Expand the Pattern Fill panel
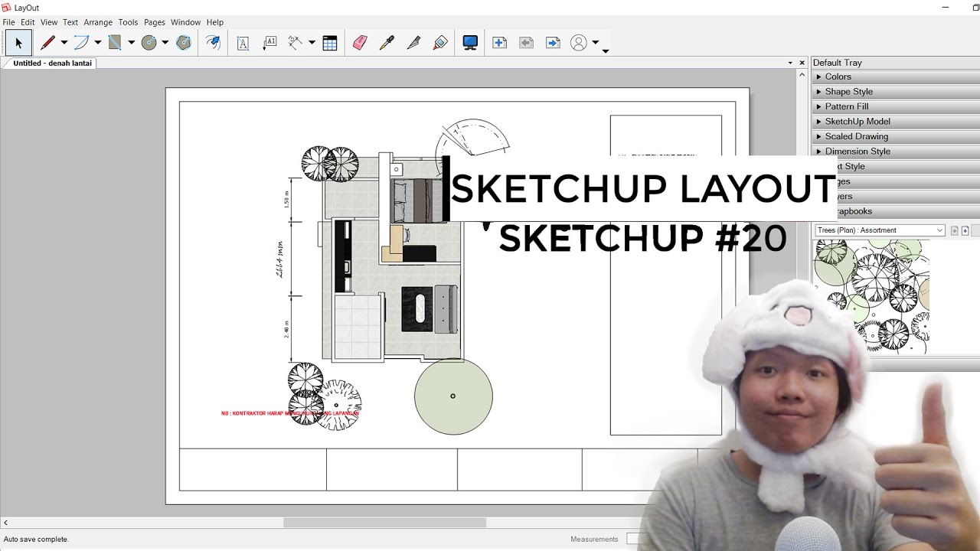Image resolution: width=980 pixels, height=551 pixels. coord(896,106)
